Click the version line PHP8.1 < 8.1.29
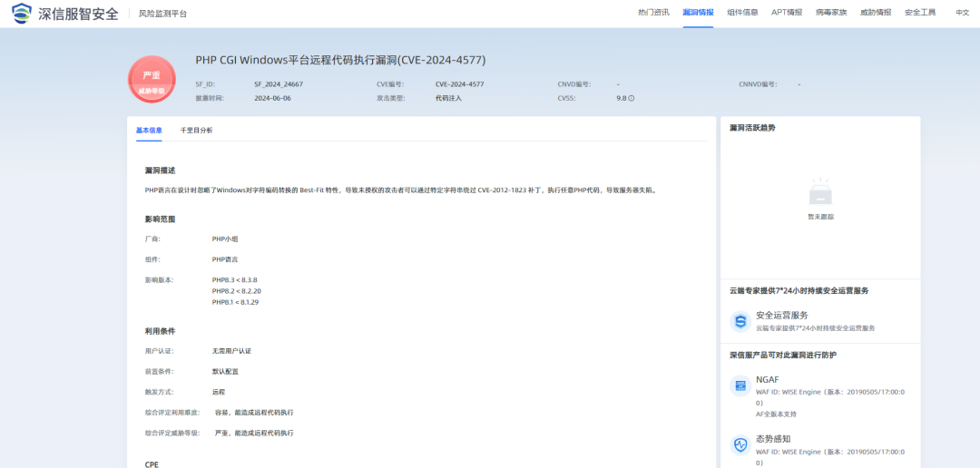The image size is (980, 468). pos(235,302)
